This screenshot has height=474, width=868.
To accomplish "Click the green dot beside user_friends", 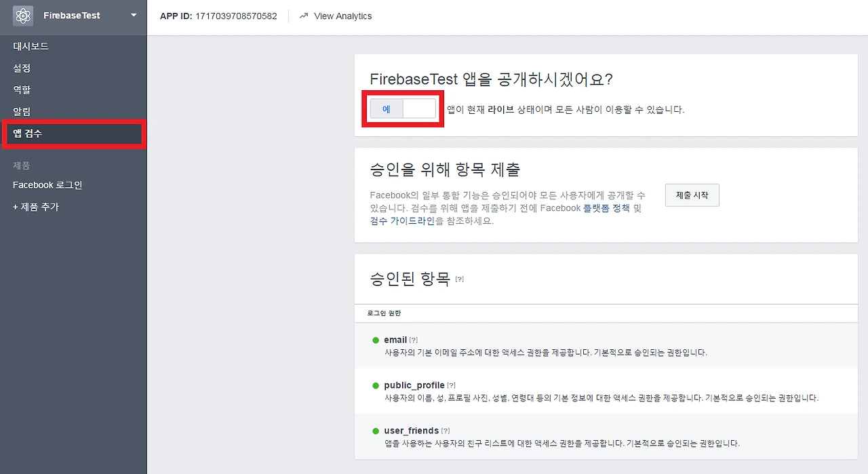I will click(375, 429).
